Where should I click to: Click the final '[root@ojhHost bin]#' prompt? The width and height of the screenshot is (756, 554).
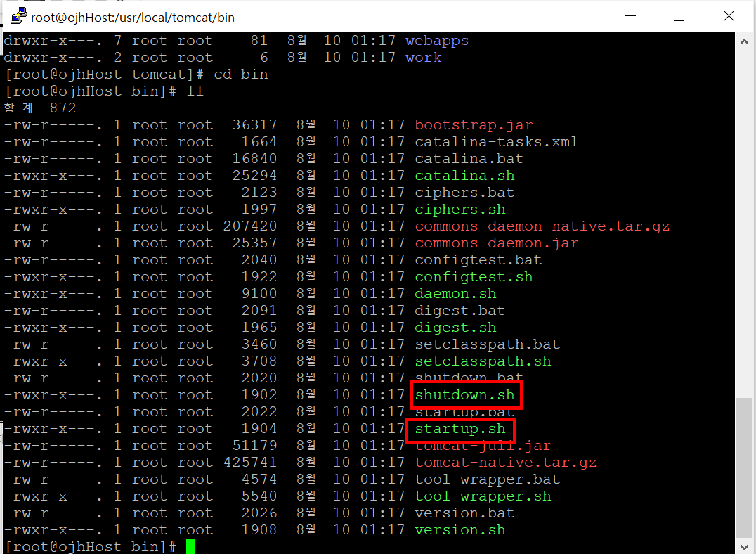click(91, 547)
